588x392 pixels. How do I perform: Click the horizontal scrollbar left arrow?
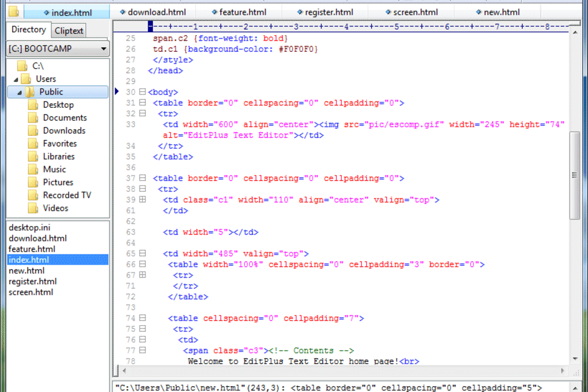click(x=124, y=371)
